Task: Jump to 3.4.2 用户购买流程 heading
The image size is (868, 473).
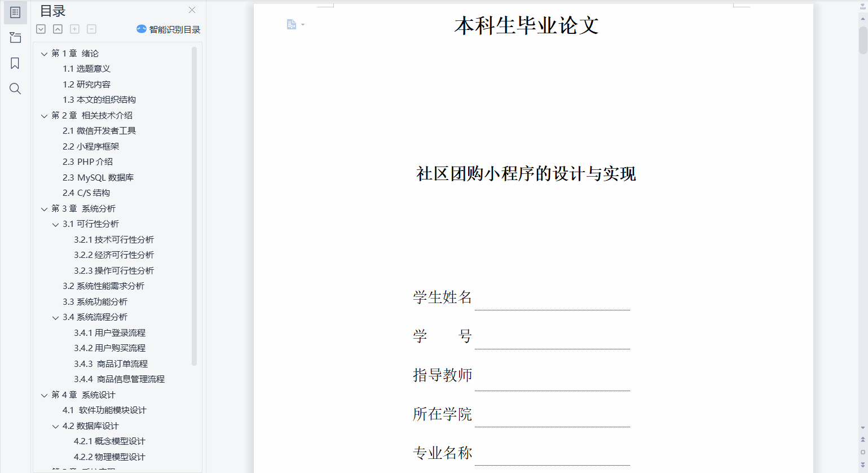Action: (109, 348)
